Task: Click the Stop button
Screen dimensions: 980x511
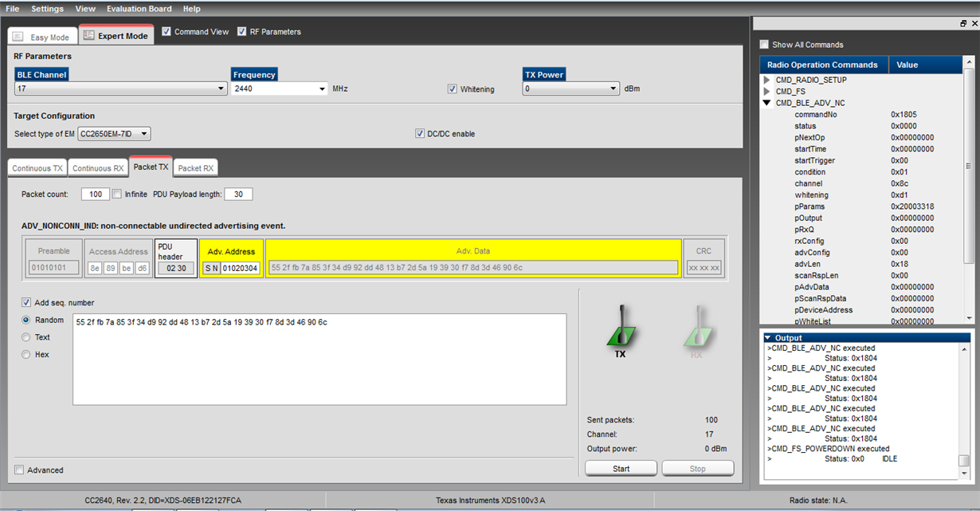Action: [697, 469]
